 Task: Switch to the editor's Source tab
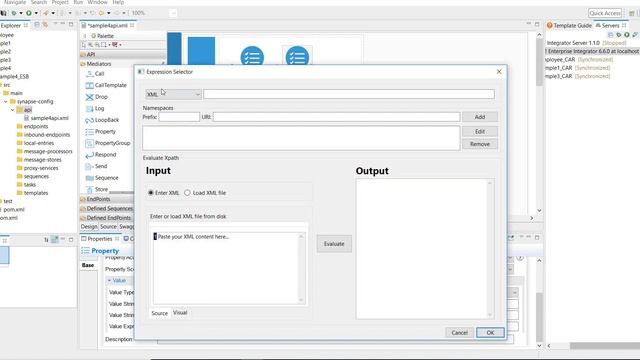point(108,227)
